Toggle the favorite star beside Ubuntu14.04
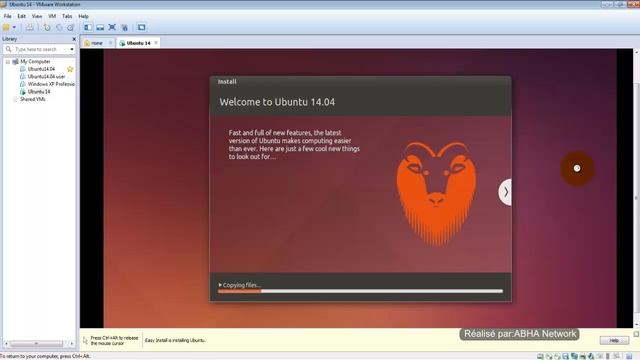Screen dimensions: 640x360 tap(70, 69)
